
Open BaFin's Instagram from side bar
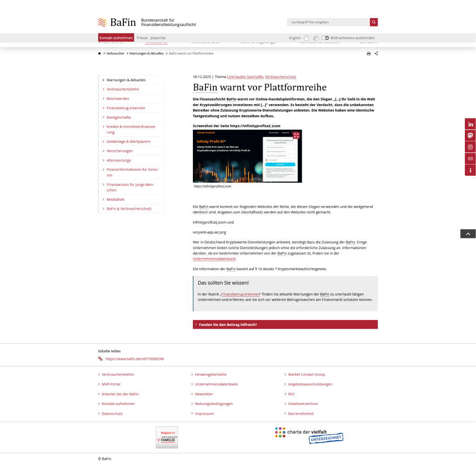(470, 147)
